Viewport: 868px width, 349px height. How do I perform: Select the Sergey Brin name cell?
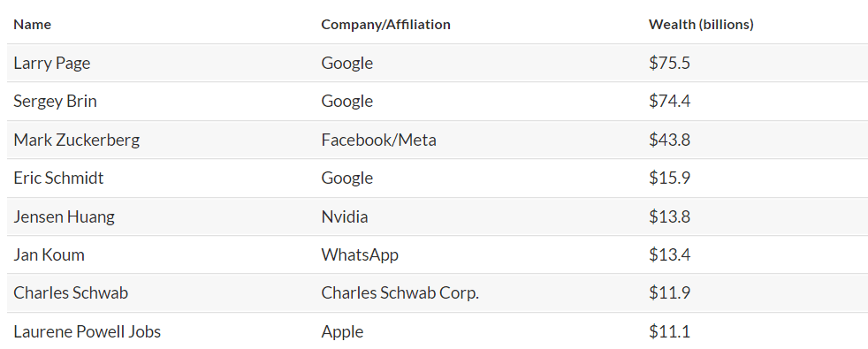click(x=56, y=102)
